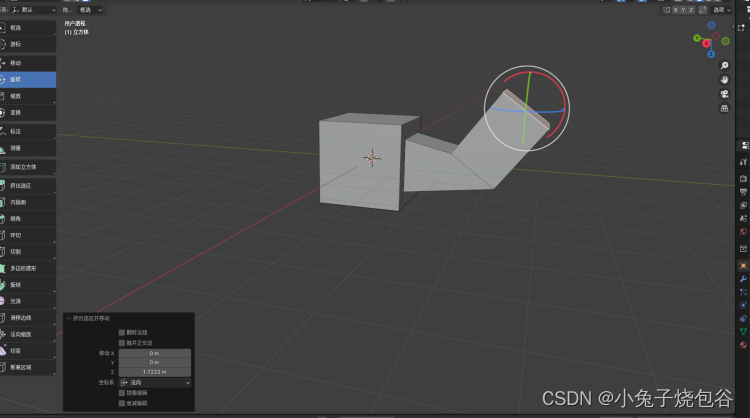Enable the 融并正交边 dissolve orthogonal edges checkbox
This screenshot has height=418, width=750.
coord(121,343)
